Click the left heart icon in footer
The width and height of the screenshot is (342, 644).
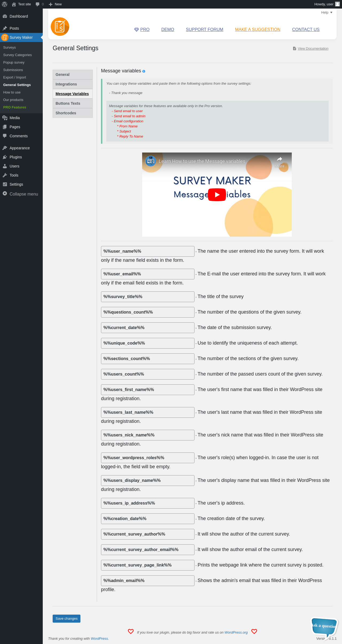[131, 631]
